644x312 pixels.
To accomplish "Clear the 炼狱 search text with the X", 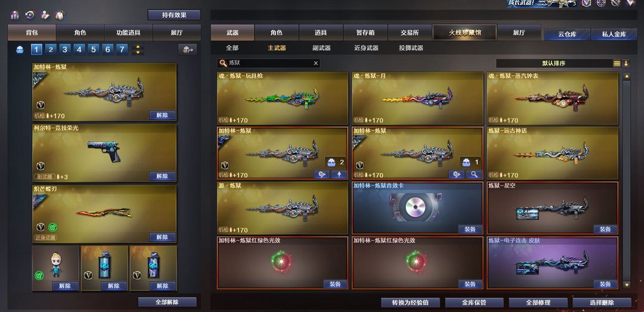I will click(x=316, y=63).
